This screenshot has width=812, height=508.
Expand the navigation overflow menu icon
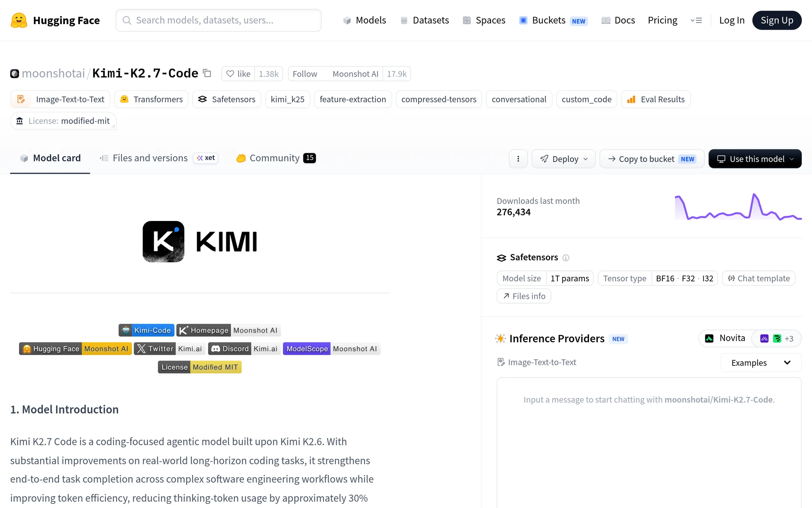696,20
